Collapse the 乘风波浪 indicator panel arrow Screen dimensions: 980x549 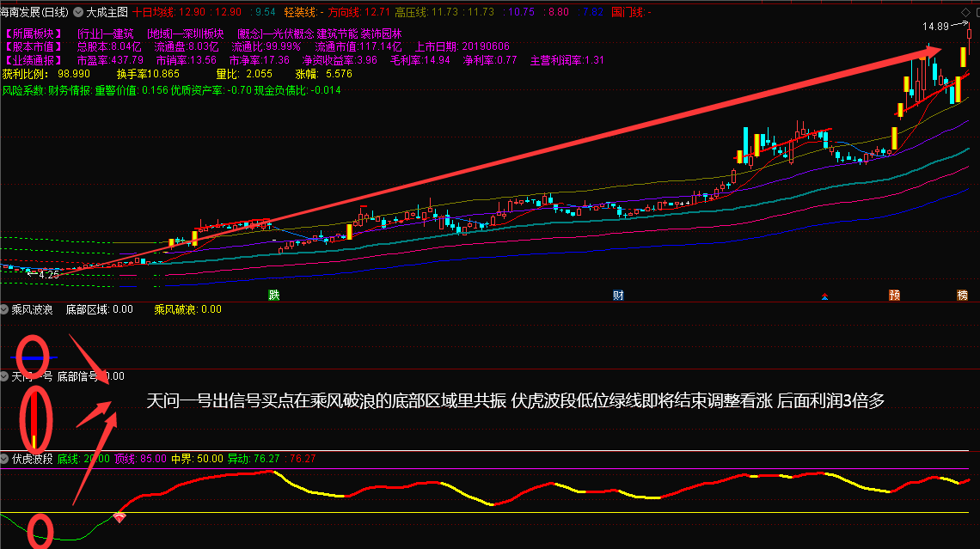click(5, 309)
